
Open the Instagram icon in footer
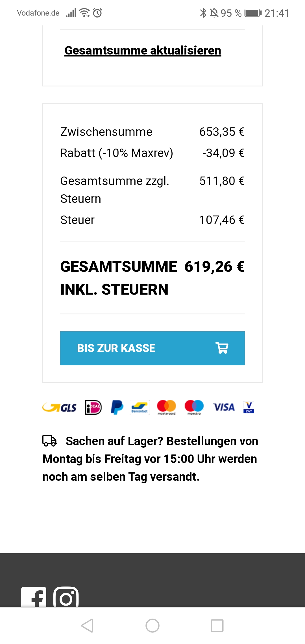66,598
